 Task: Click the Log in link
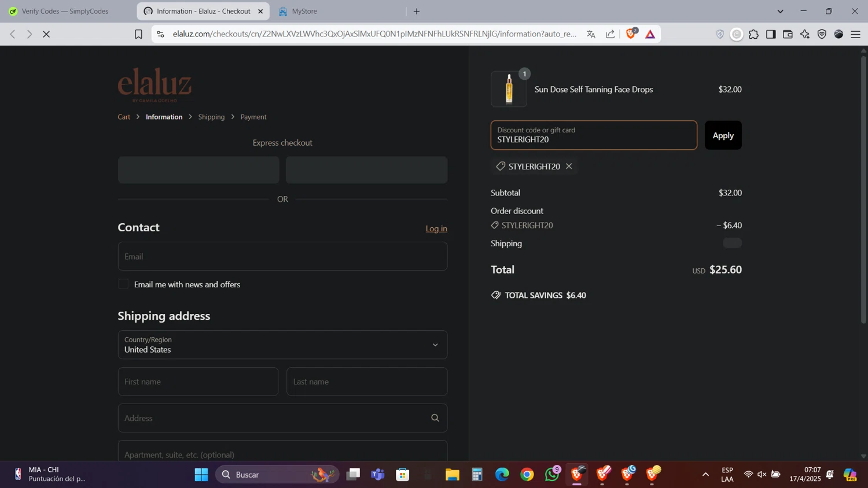[x=436, y=228]
